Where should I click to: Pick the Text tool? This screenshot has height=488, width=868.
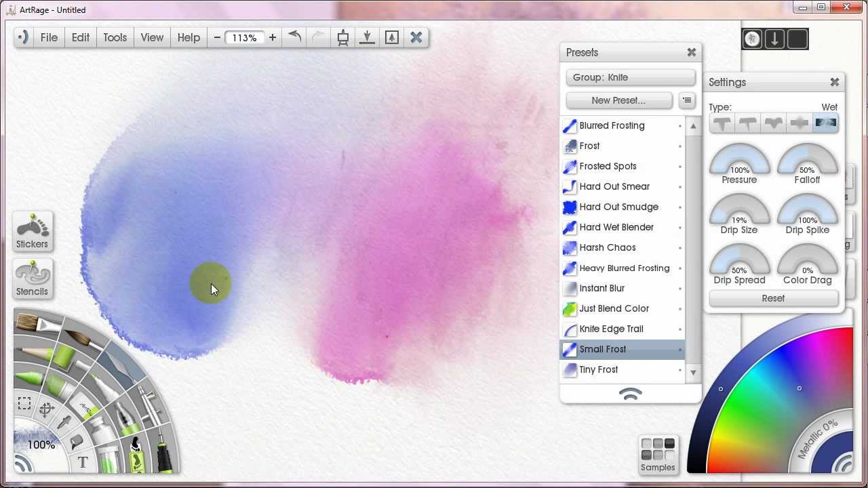(83, 463)
